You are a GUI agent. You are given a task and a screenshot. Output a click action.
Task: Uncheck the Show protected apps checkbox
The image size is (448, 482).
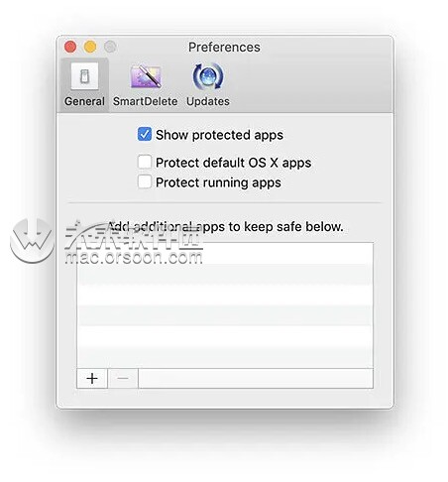click(145, 134)
